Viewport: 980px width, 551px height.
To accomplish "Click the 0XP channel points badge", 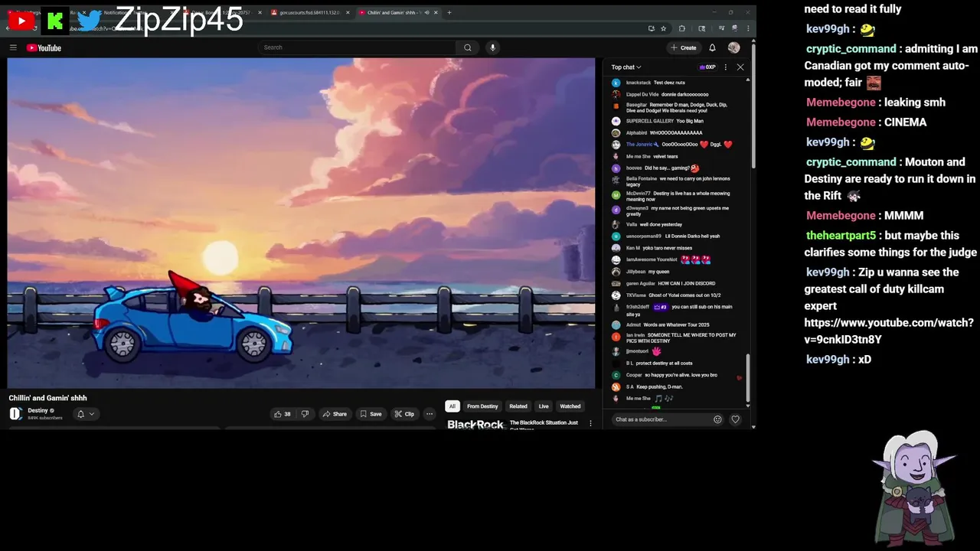I will (x=707, y=67).
